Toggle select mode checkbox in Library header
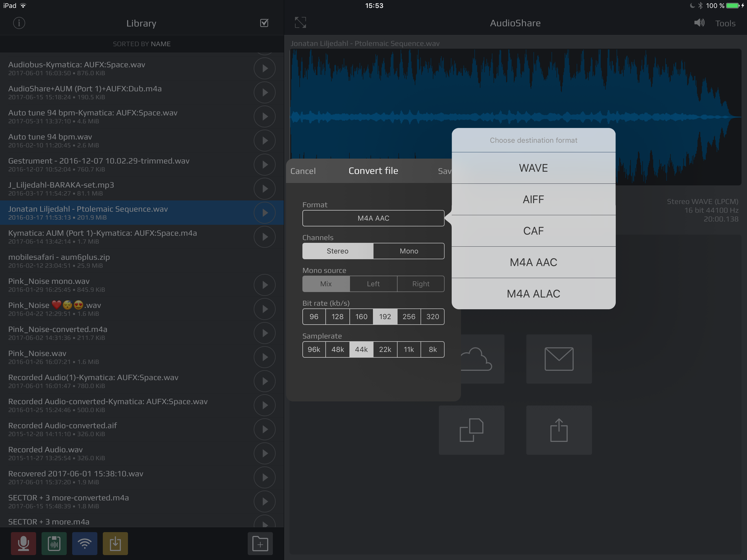Image resolution: width=747 pixels, height=560 pixels. click(x=264, y=23)
